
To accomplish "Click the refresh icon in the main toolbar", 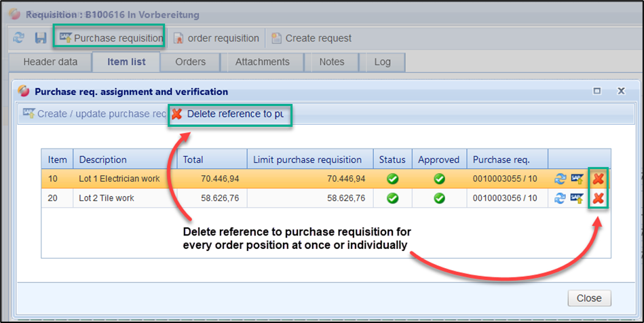I will tap(18, 38).
